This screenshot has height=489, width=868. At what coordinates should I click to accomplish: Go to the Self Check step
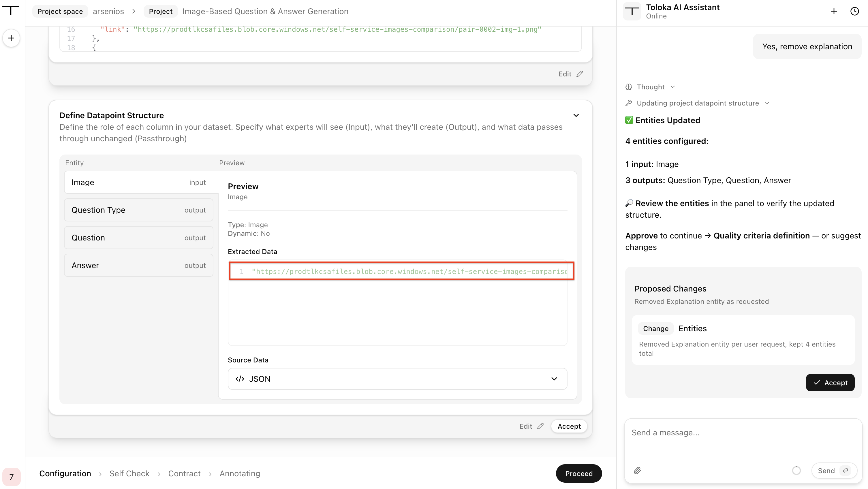click(129, 473)
